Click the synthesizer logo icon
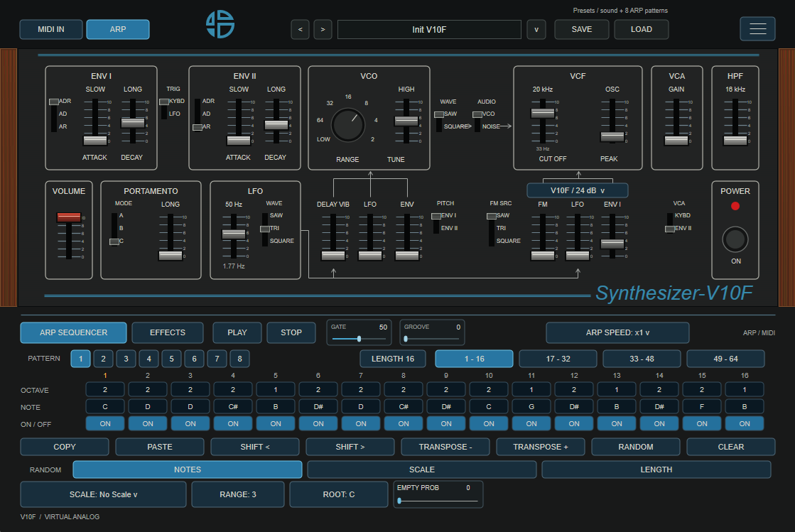 [220, 24]
